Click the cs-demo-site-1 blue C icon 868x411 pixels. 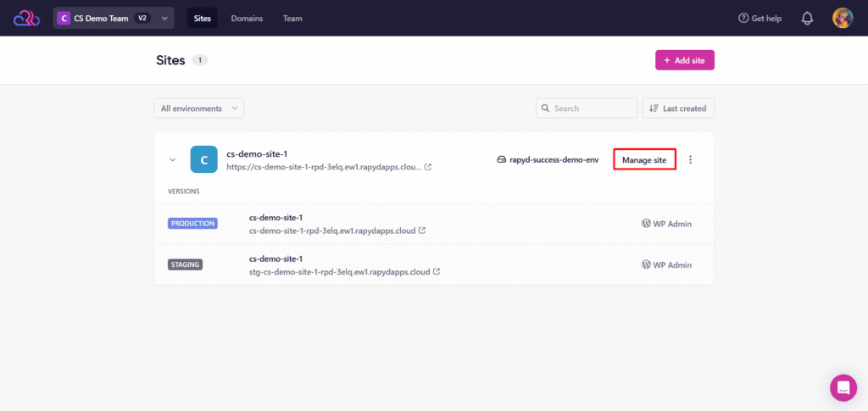pyautogui.click(x=203, y=159)
